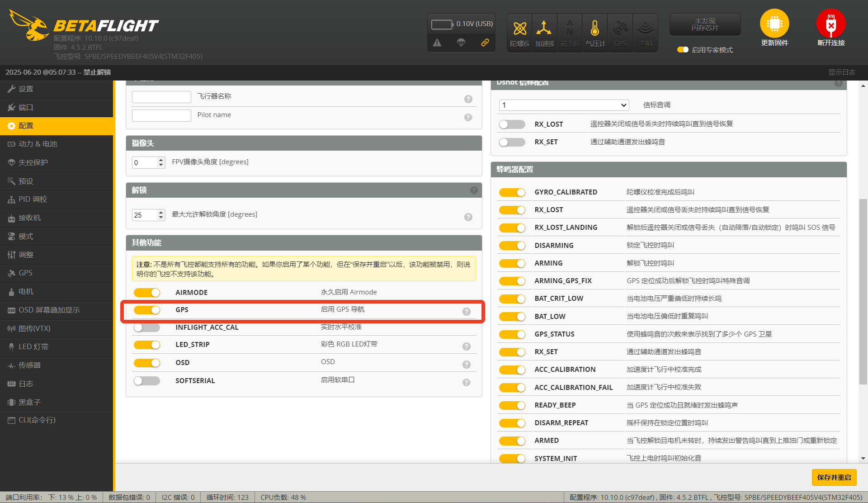The width and height of the screenshot is (868, 503).
Task: Open the Sensors tab
Action: click(x=57, y=365)
